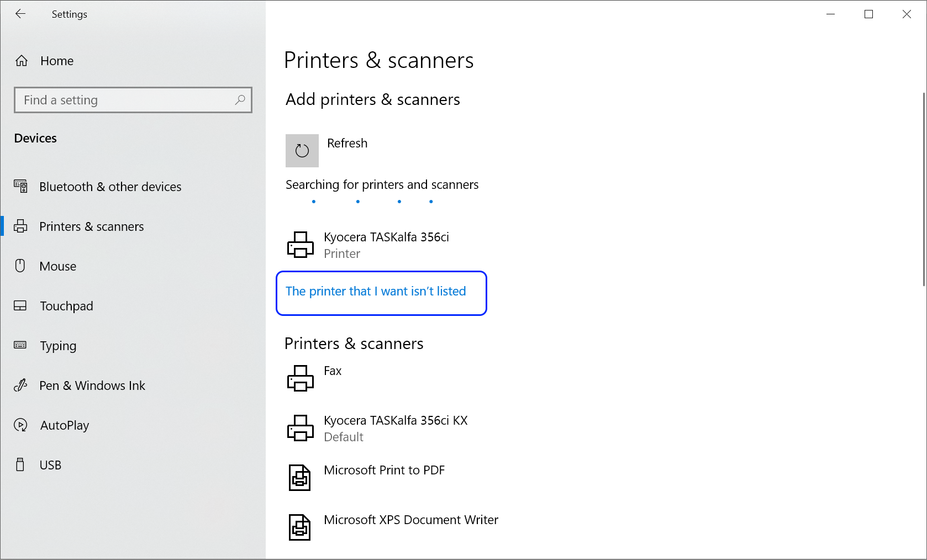Go to Settings Home
This screenshot has width=927, height=560.
click(57, 61)
